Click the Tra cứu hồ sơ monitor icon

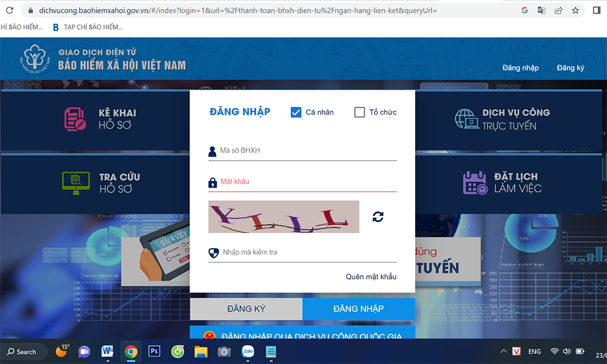click(x=76, y=183)
